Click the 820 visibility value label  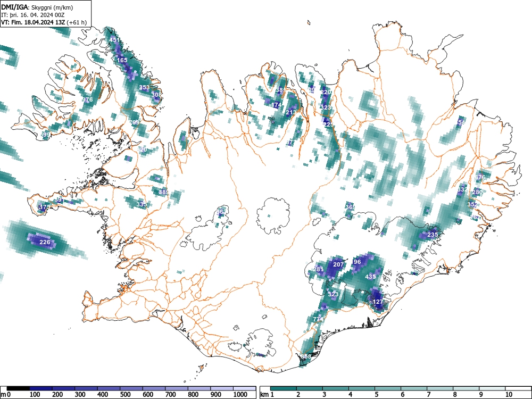(142, 149)
